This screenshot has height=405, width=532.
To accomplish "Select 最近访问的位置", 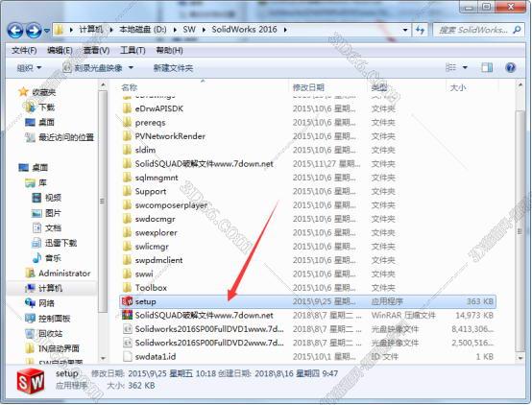I will pos(60,137).
